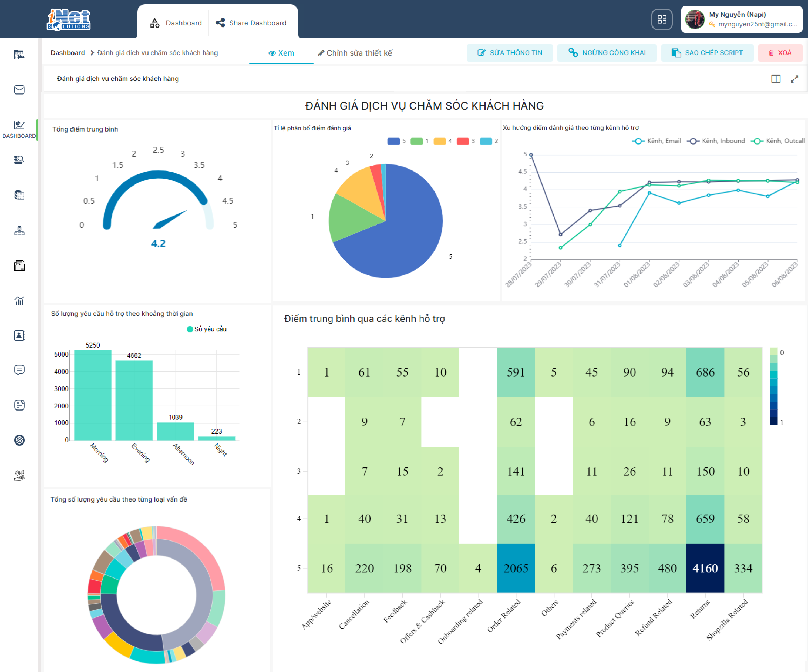
Task: Open the contacts address book sidebar icon
Action: (x=19, y=335)
